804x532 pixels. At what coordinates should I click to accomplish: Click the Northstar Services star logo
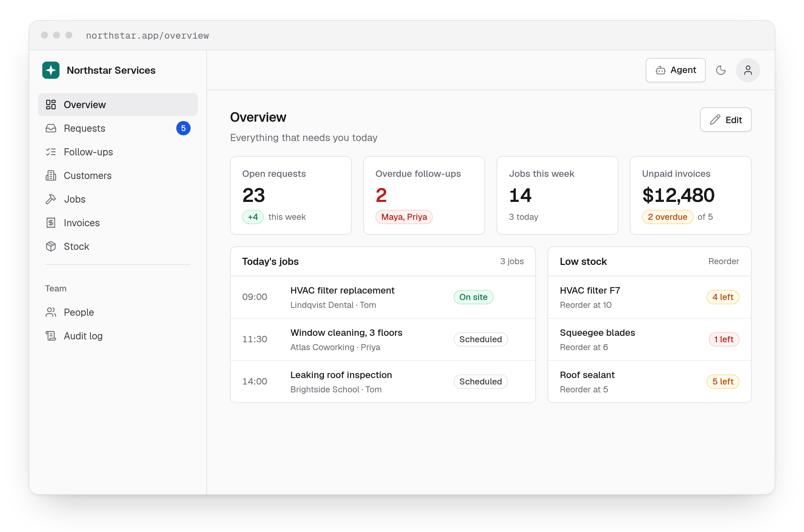coord(51,70)
